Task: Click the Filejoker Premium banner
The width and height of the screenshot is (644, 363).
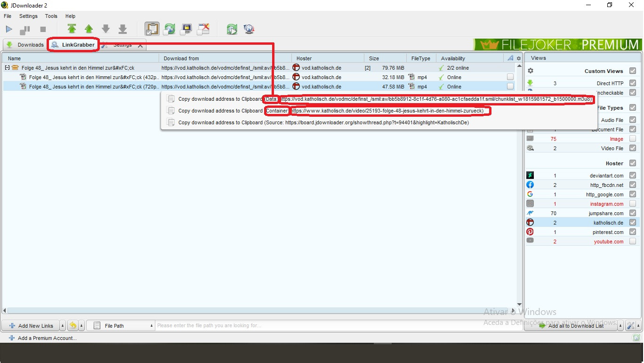Action: click(x=557, y=45)
